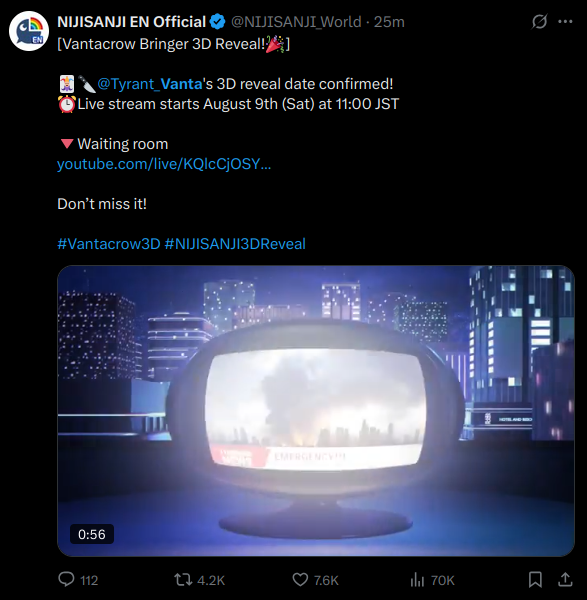This screenshot has width=587, height=600.
Task: Click the 25m post timestamp
Action: (x=389, y=22)
